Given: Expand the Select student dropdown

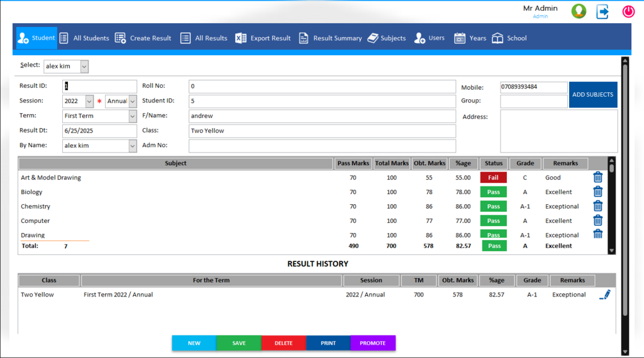Looking at the screenshot, I should click(84, 66).
